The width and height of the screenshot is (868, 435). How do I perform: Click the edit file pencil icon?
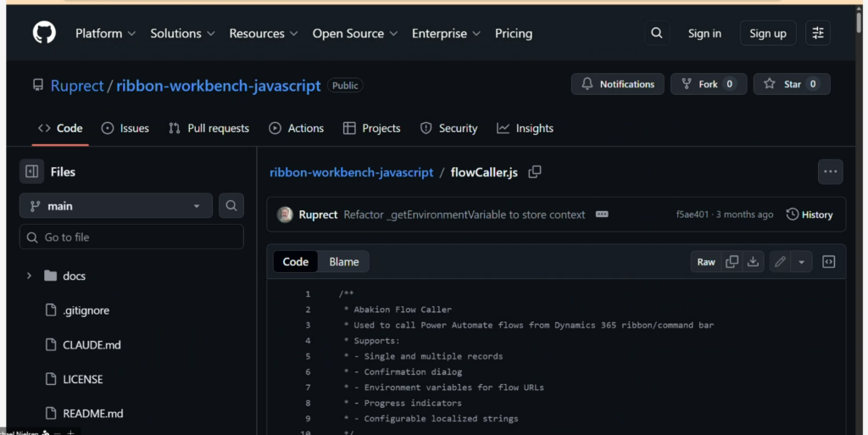(781, 262)
